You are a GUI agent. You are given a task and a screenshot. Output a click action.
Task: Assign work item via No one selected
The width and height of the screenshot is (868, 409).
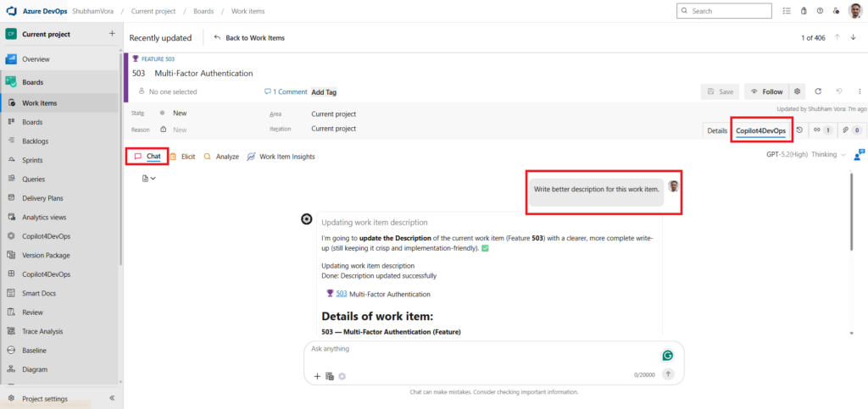pos(168,91)
